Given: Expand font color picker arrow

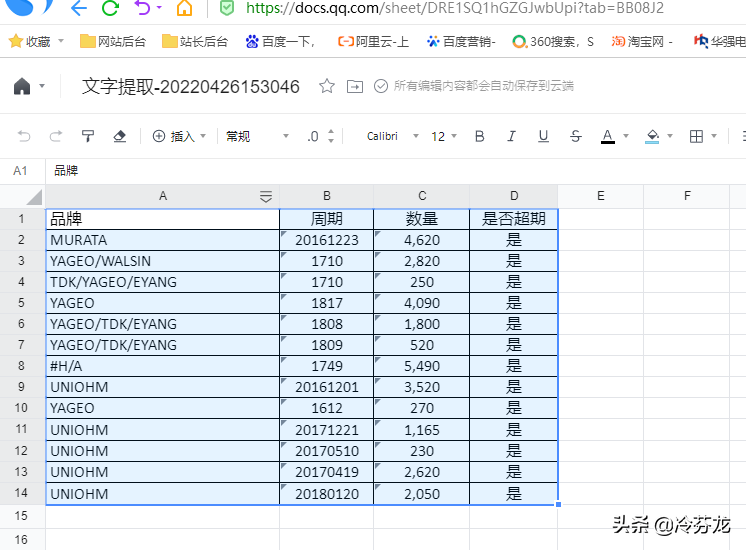Looking at the screenshot, I should [x=626, y=136].
